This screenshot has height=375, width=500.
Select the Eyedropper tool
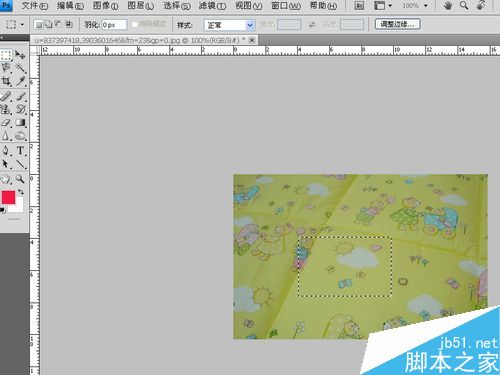pos(20,81)
